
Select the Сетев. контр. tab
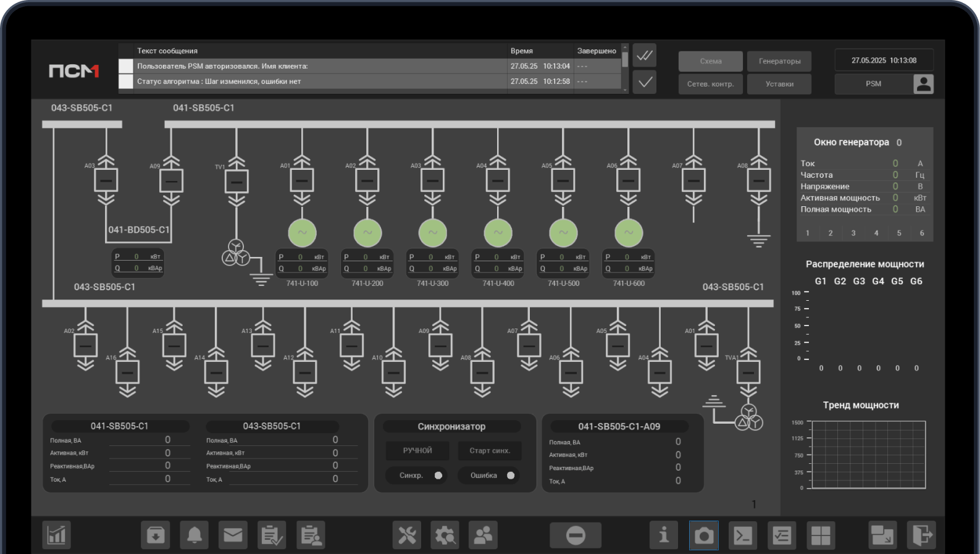[710, 84]
